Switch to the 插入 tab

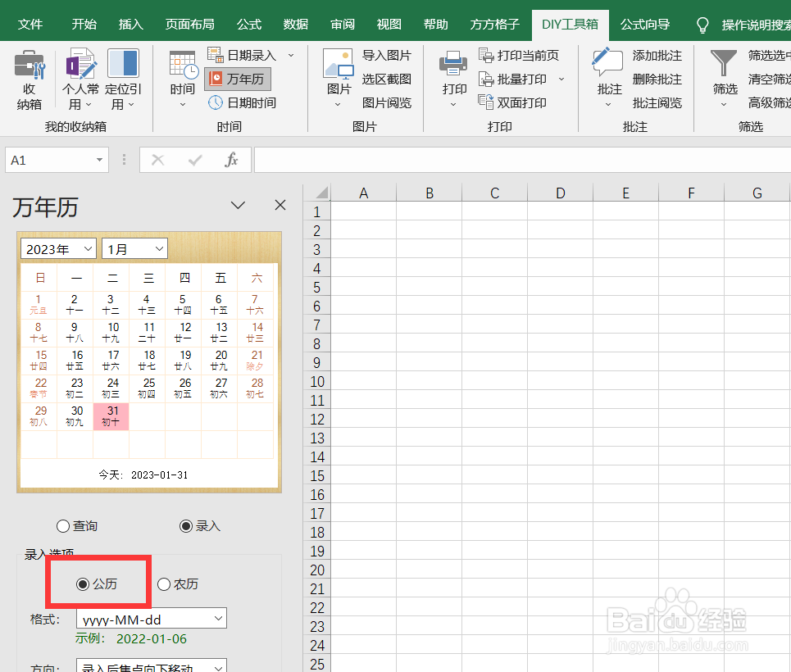tap(130, 25)
